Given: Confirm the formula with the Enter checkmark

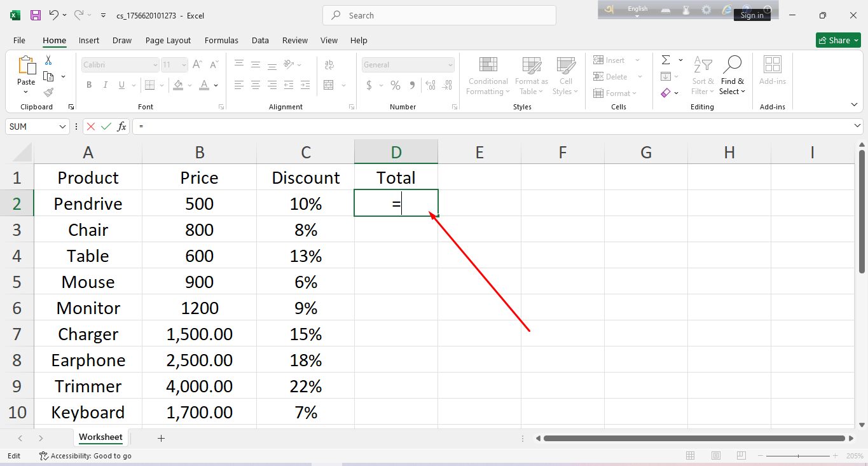Looking at the screenshot, I should point(106,127).
